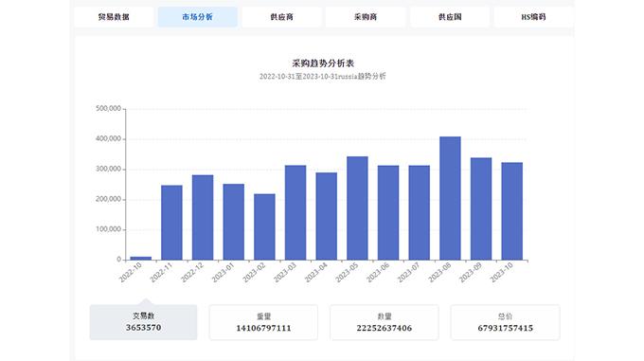Click the 2023-08 x-axis label
Image resolution: width=644 pixels, height=361 pixels.
coord(439,273)
